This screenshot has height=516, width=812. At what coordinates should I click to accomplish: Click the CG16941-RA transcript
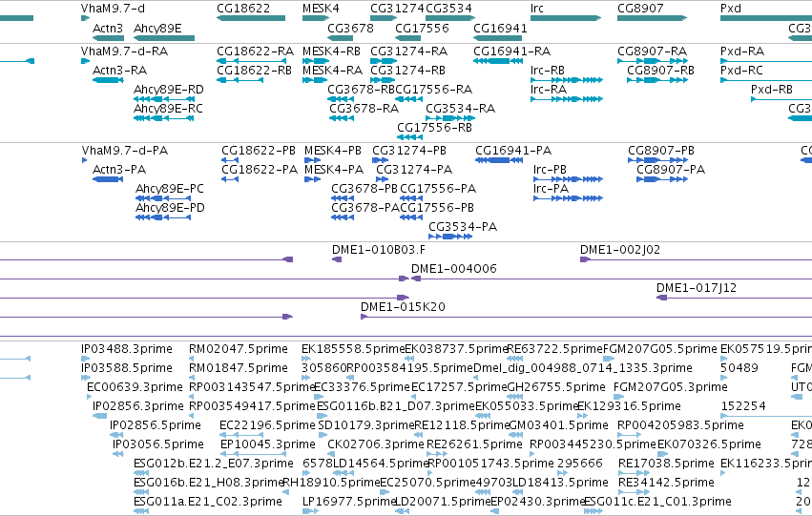point(498,61)
